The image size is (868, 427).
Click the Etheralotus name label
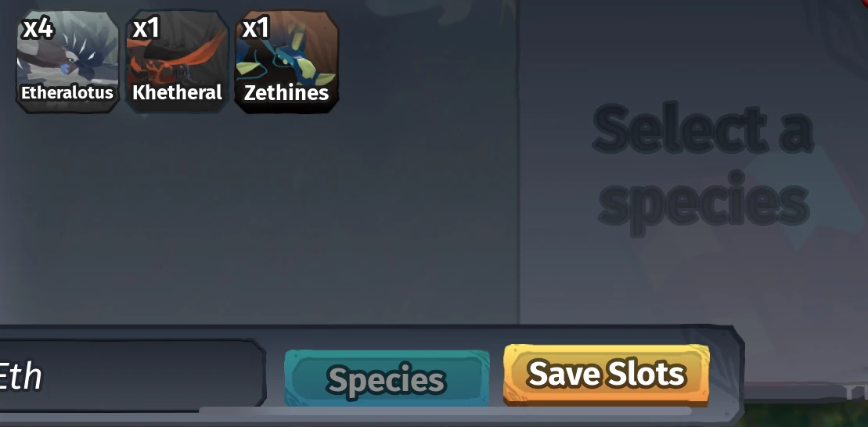(x=67, y=92)
